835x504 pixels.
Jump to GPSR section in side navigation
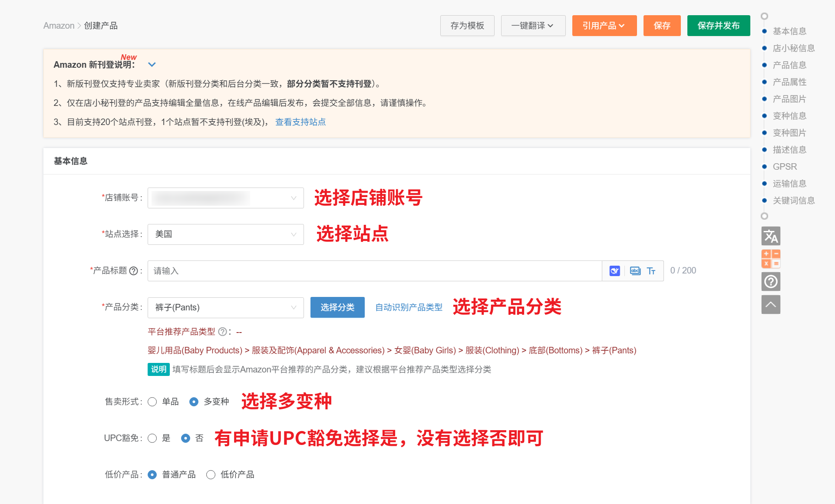(x=785, y=167)
